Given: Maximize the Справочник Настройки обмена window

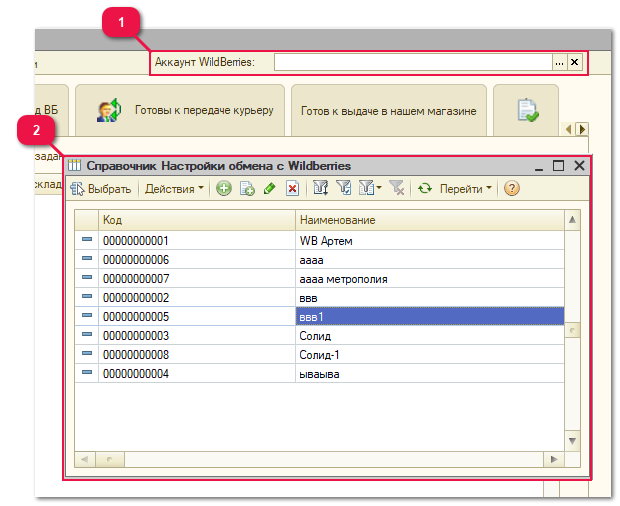Looking at the screenshot, I should [x=558, y=166].
